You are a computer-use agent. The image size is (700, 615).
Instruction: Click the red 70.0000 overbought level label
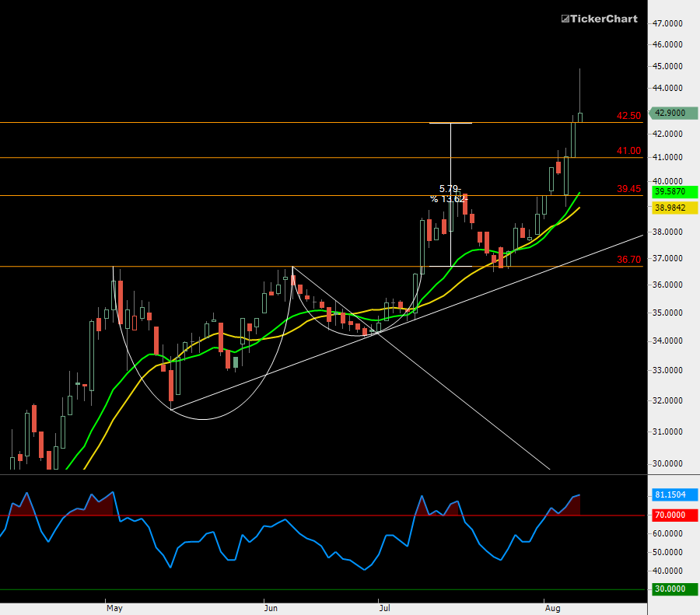point(674,515)
